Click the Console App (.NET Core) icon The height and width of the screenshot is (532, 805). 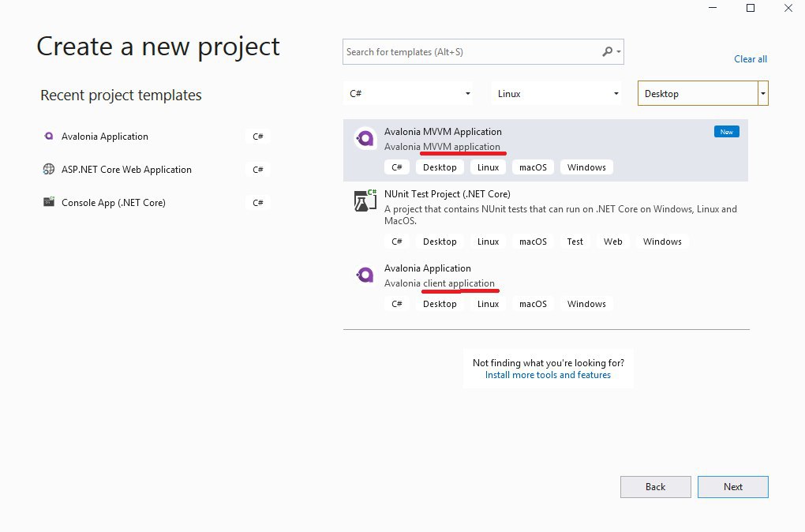49,202
